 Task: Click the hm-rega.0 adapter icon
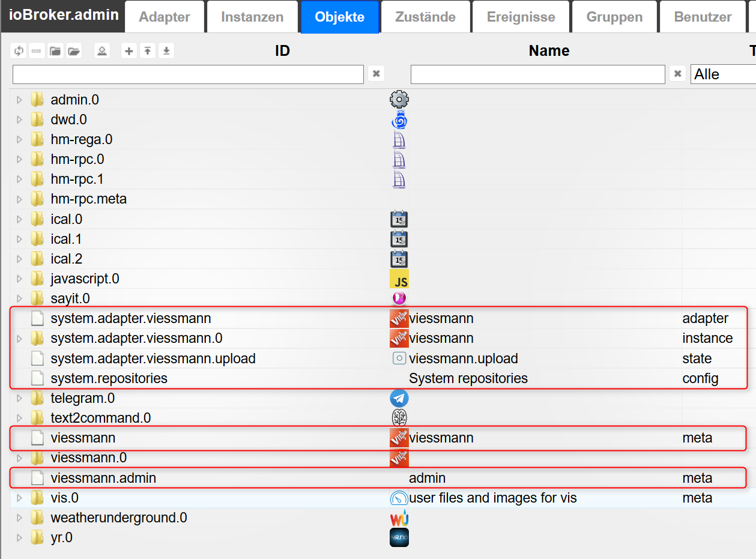pyautogui.click(x=399, y=139)
